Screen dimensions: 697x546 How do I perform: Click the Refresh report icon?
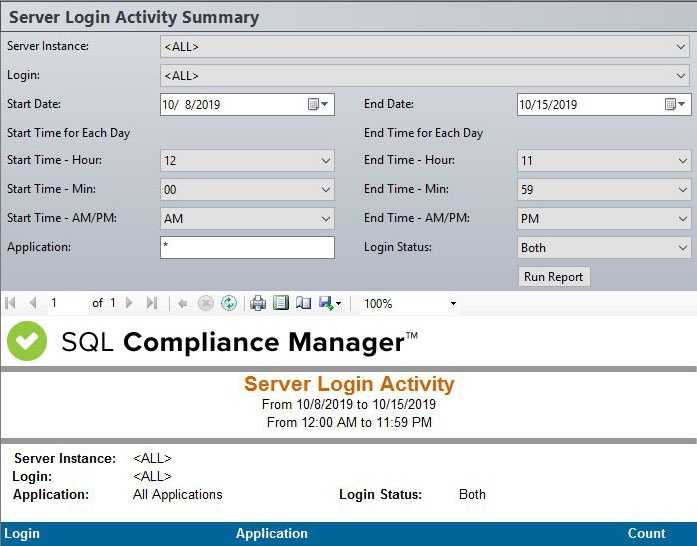click(229, 303)
